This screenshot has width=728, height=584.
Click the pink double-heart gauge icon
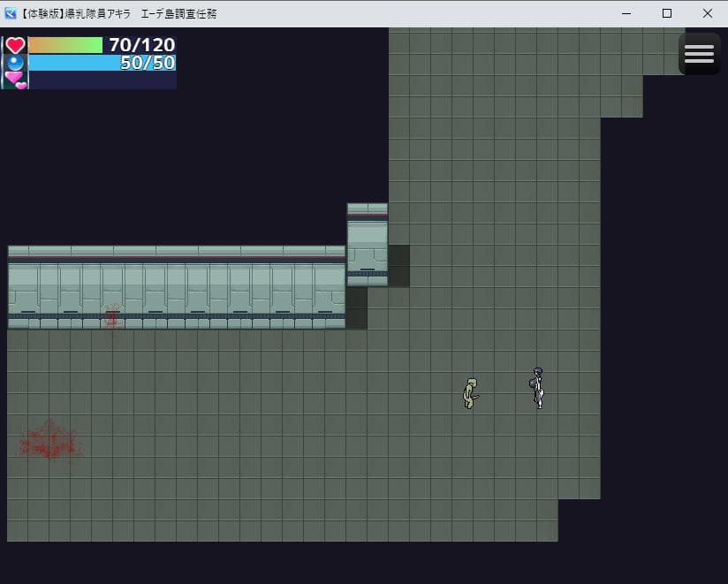(x=16, y=80)
